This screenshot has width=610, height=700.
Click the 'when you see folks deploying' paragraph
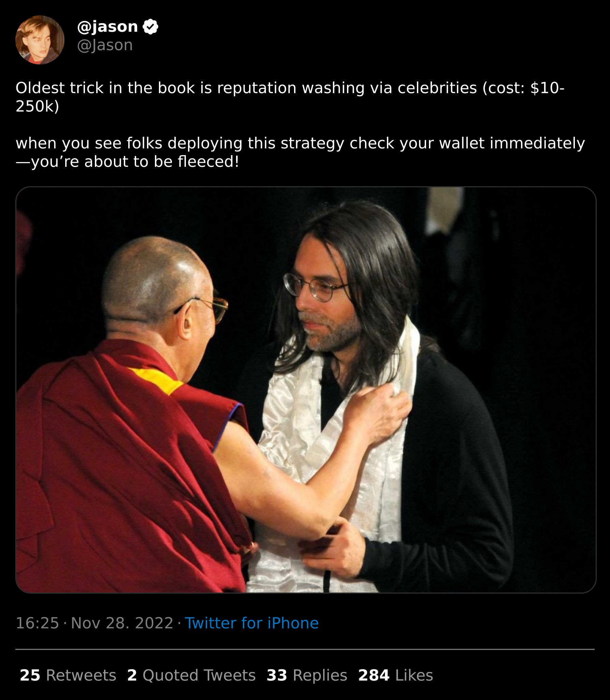(x=300, y=152)
